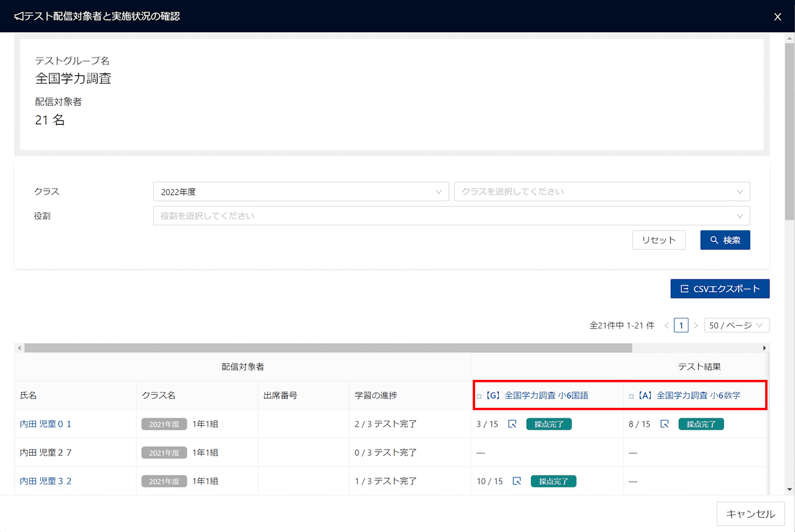
Task: Click the 2021年度 tag in 内田 児童３２ row
Action: [x=164, y=481]
